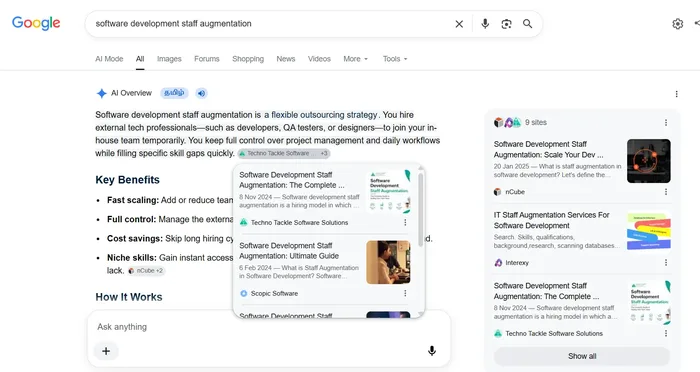Open 'IT Staff Augmentation Services' sidebar result
This screenshot has height=372, width=700.
click(551, 220)
